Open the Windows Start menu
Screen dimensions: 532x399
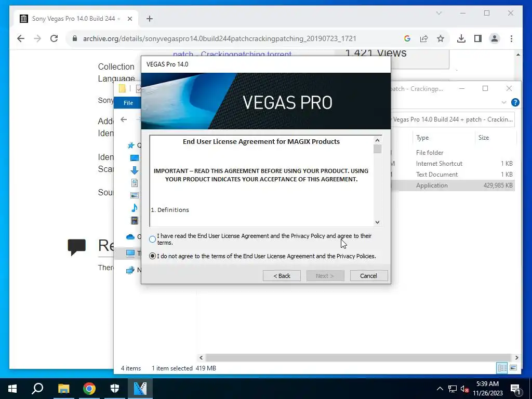coord(12,389)
